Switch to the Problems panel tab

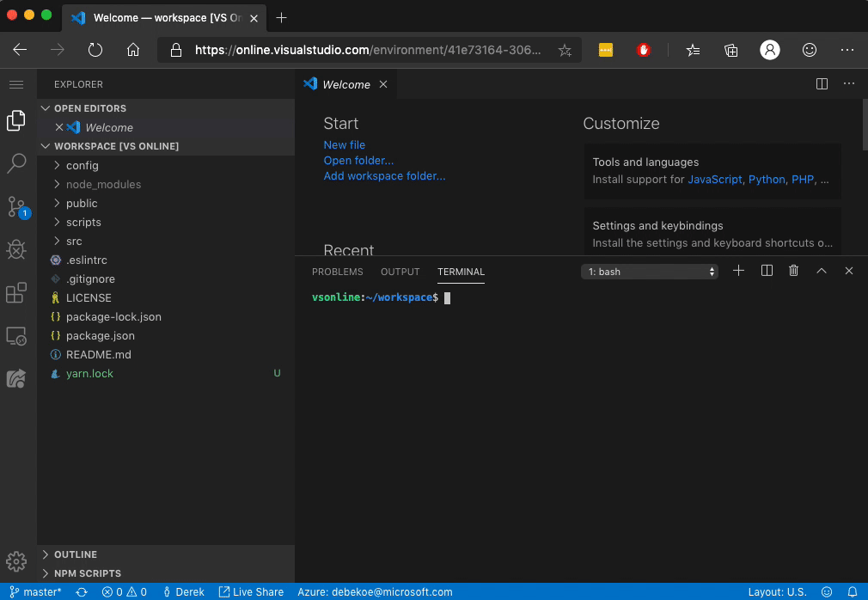[337, 272]
